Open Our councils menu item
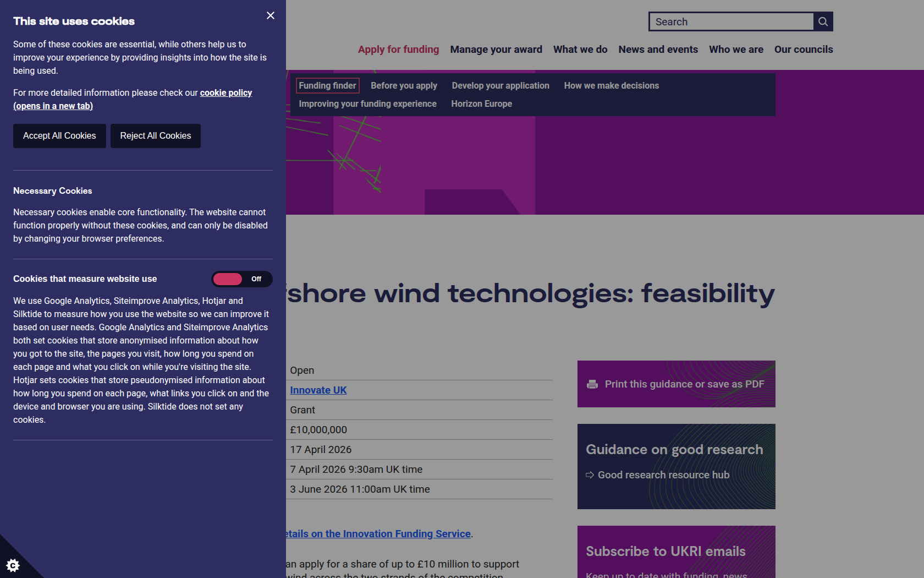This screenshot has height=578, width=924. point(803,50)
